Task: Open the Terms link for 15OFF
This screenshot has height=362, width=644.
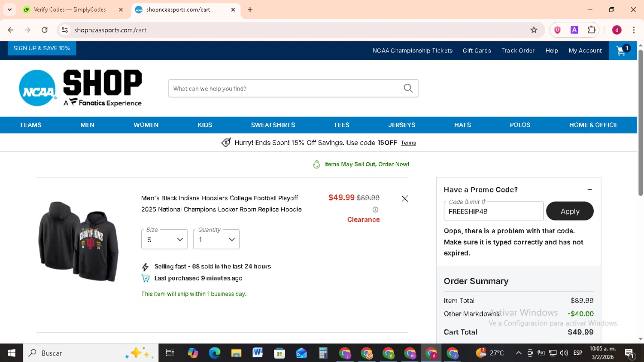Action: pos(408,143)
